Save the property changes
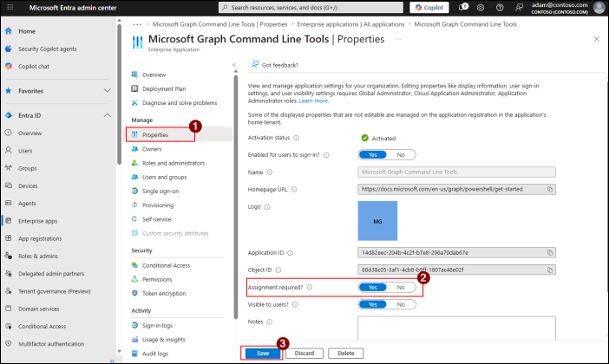The width and height of the screenshot is (609, 364). point(263,354)
